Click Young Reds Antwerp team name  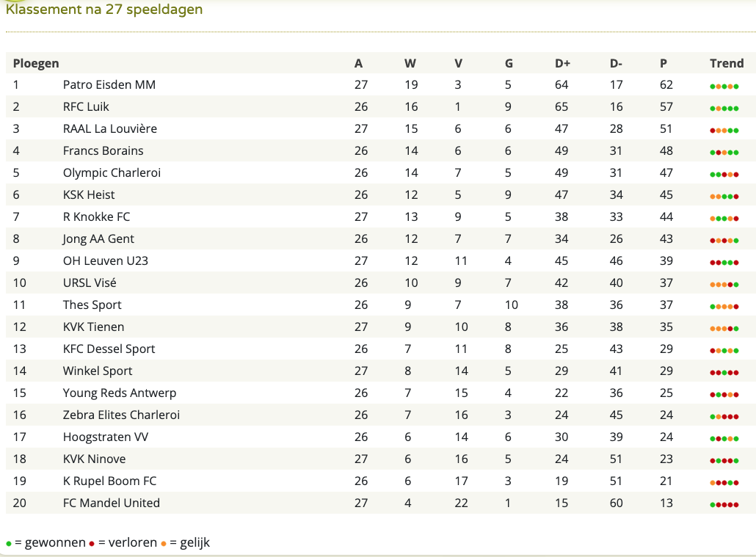(x=120, y=393)
